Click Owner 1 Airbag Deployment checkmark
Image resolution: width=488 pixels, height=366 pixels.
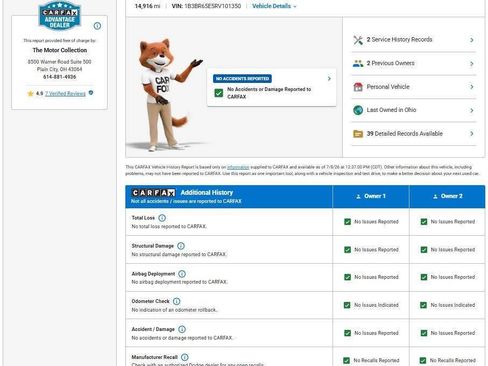(x=347, y=277)
